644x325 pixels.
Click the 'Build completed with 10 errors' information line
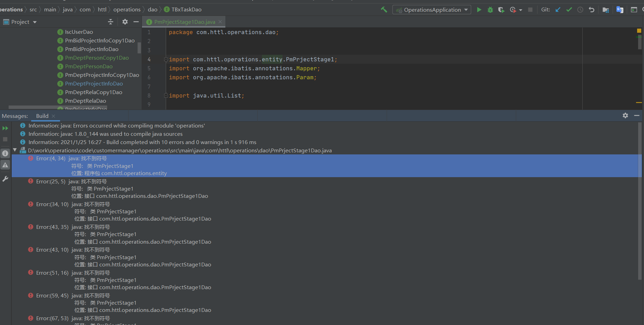142,142
